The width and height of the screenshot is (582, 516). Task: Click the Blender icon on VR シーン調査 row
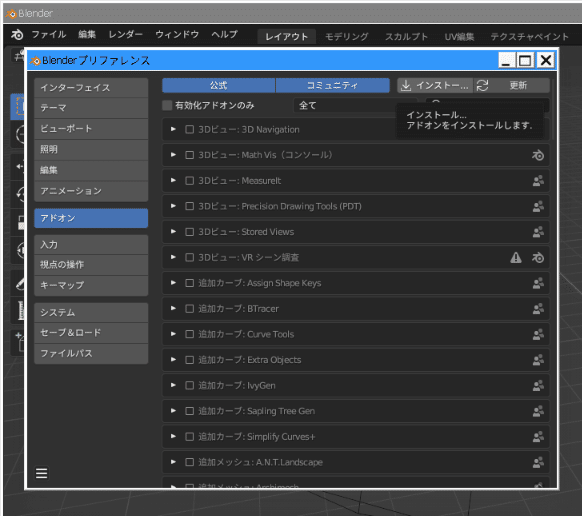pos(538,257)
